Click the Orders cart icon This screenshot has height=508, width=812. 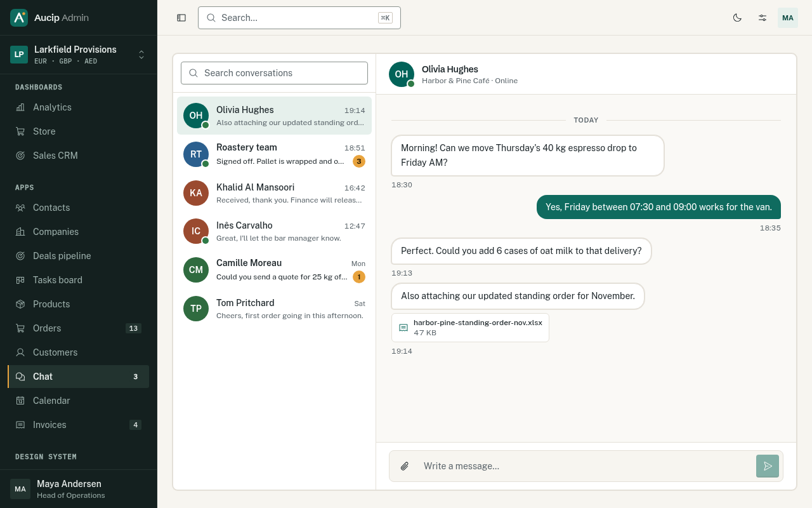click(20, 328)
